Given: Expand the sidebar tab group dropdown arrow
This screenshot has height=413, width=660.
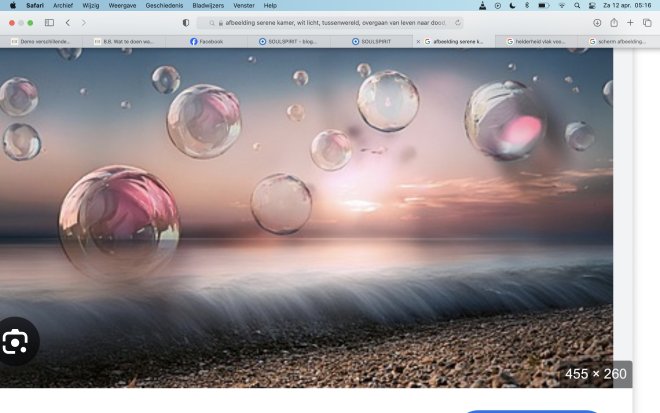Looking at the screenshot, I should [59, 22].
